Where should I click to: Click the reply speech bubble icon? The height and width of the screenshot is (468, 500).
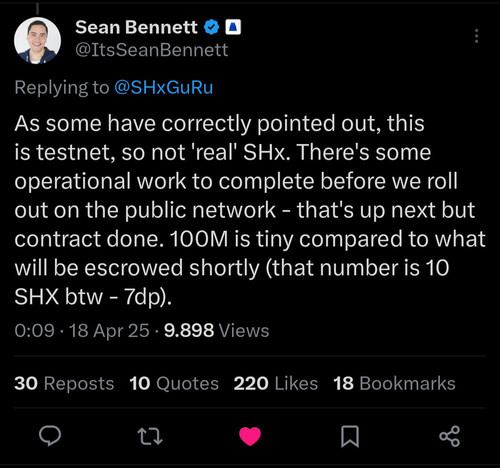(50, 436)
